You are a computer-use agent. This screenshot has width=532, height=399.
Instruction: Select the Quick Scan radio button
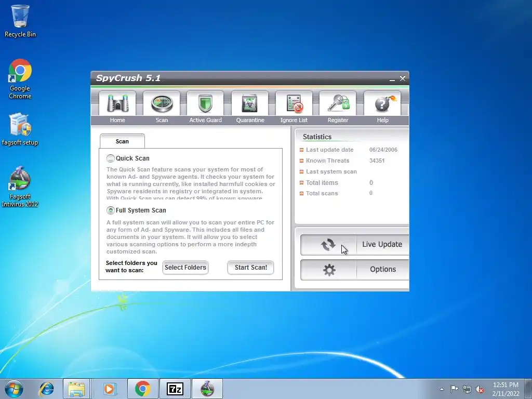click(111, 158)
